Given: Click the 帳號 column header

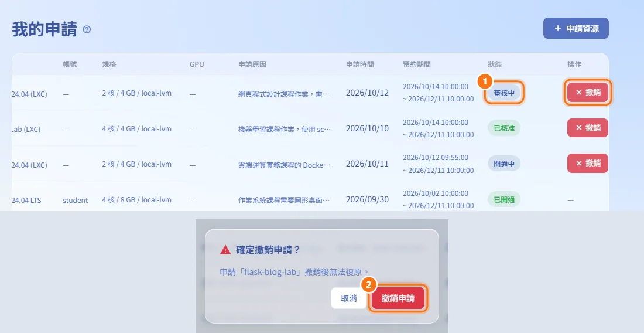Looking at the screenshot, I should click(x=70, y=64).
